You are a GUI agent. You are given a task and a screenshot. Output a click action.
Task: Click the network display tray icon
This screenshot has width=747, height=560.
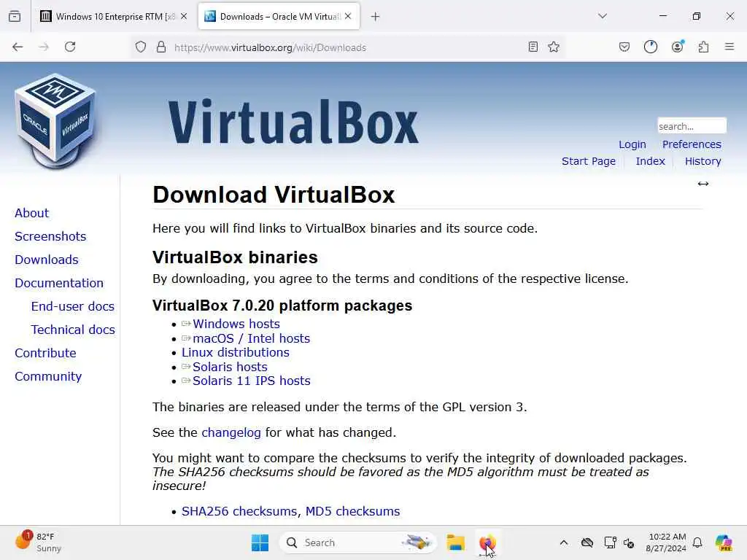609,542
